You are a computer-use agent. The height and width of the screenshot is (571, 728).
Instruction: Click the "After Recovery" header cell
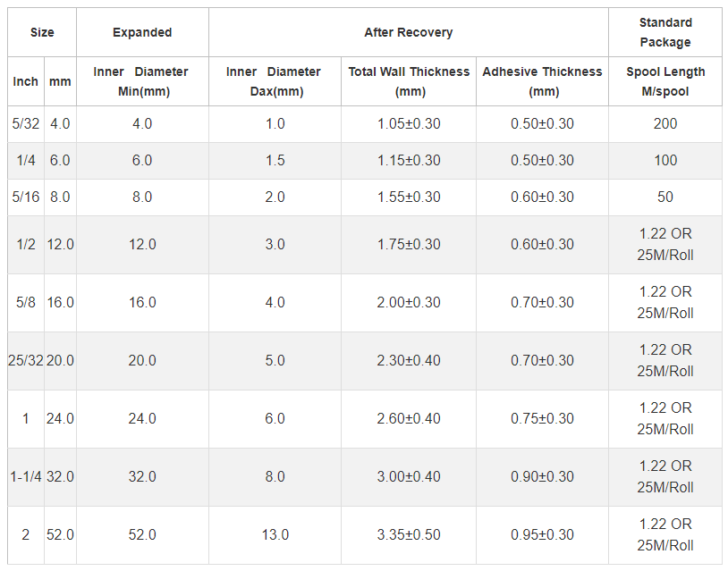coord(408,32)
